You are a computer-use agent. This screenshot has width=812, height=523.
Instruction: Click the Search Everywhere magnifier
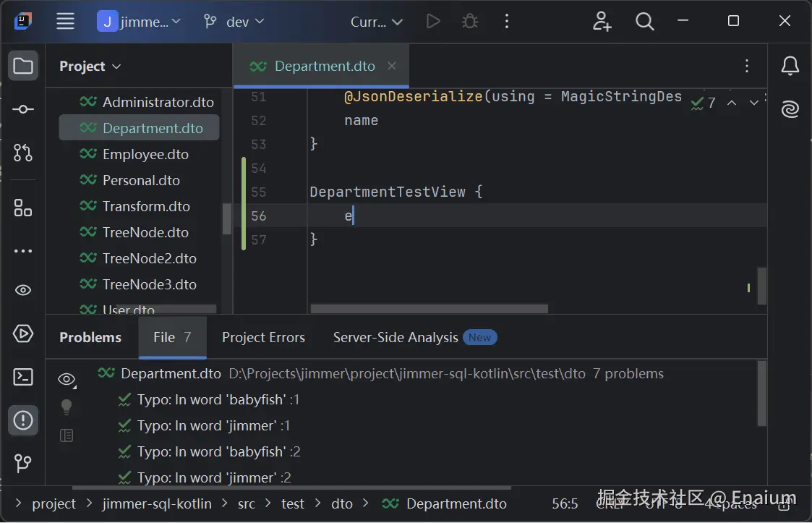point(644,22)
